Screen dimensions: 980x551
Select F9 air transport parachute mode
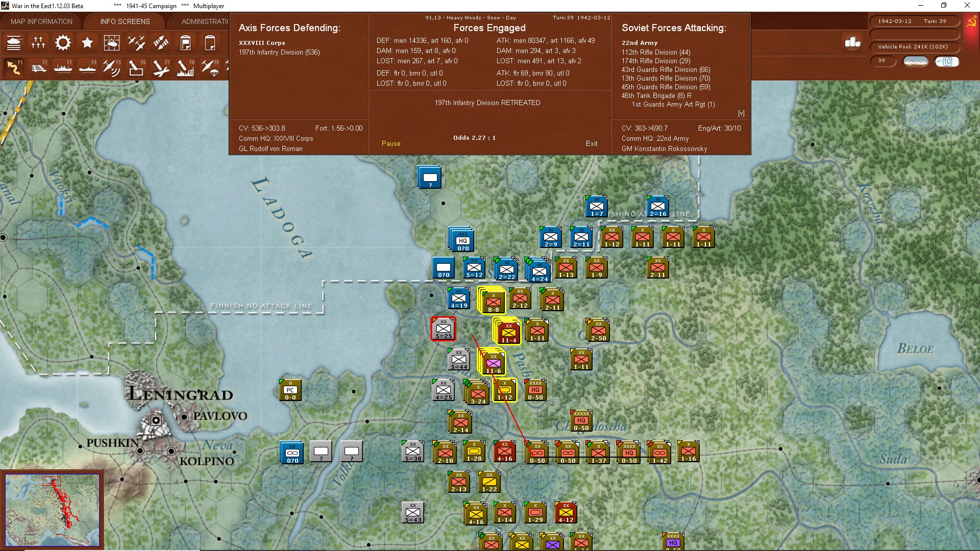click(210, 67)
